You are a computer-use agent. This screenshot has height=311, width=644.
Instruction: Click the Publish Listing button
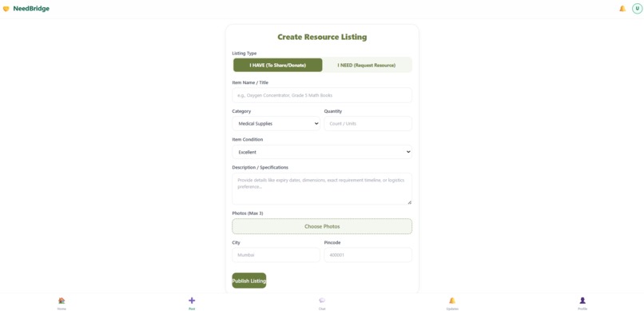[x=249, y=281]
